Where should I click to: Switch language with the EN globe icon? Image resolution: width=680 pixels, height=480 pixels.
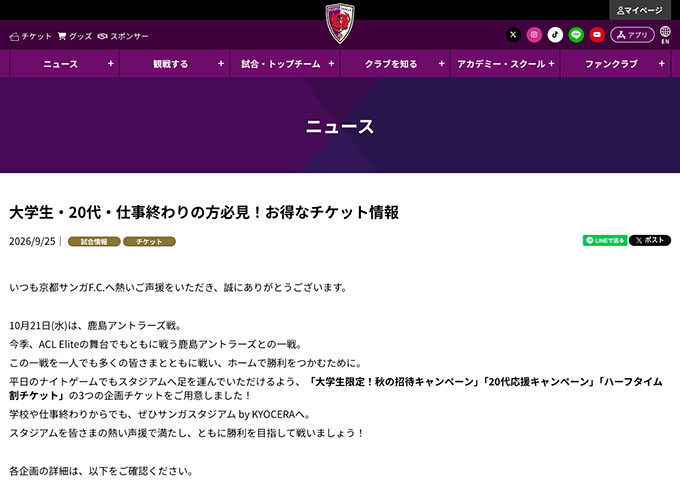tap(665, 35)
